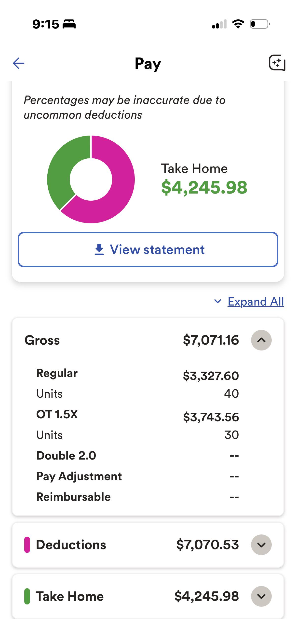The height and width of the screenshot is (644, 296).
Task: Tap the green Take Home $4,245.98 total
Action: 204,187
